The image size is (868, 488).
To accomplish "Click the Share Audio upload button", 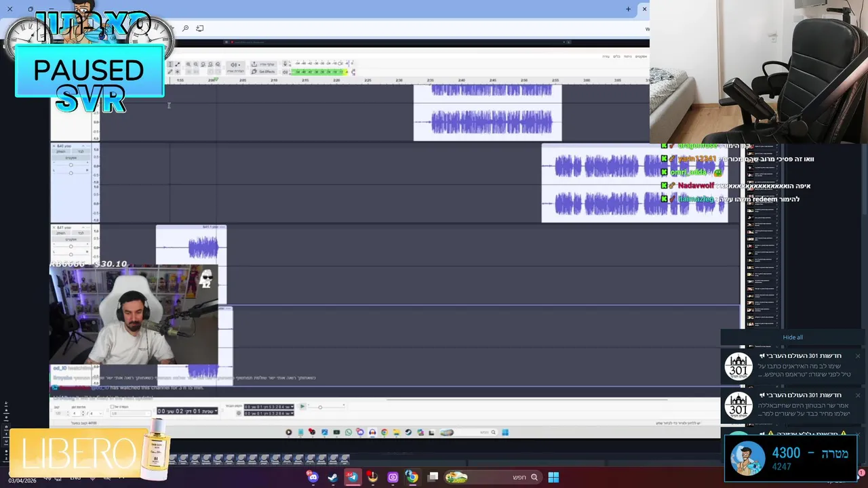I will 264,64.
